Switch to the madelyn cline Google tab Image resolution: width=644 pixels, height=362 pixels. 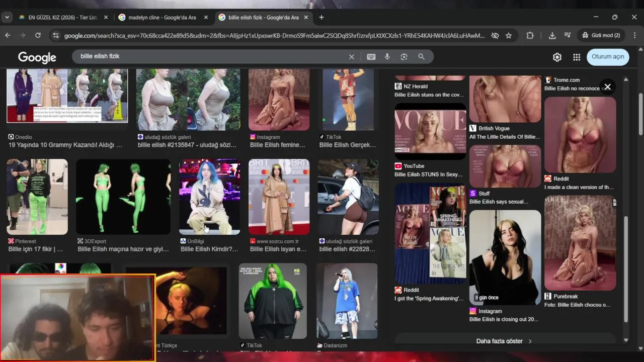click(162, 17)
